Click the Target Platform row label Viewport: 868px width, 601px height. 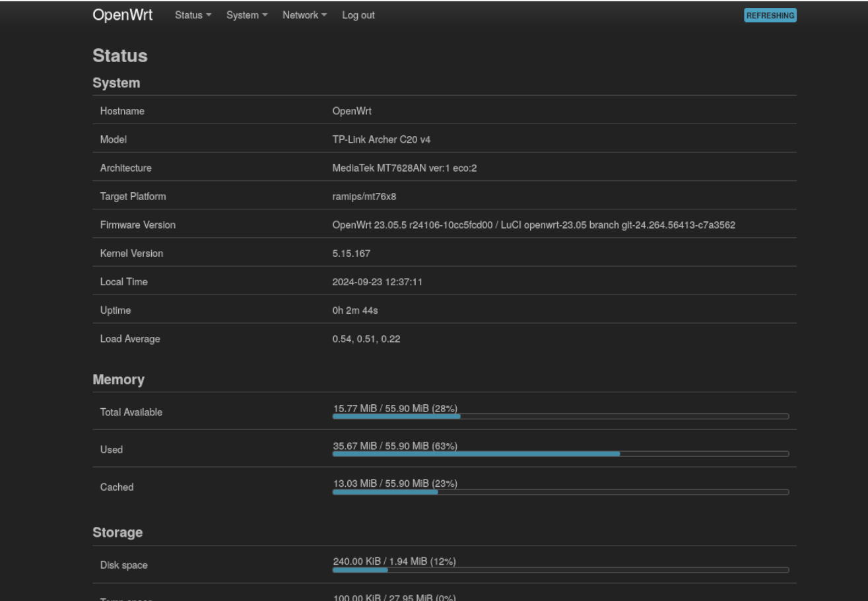133,197
